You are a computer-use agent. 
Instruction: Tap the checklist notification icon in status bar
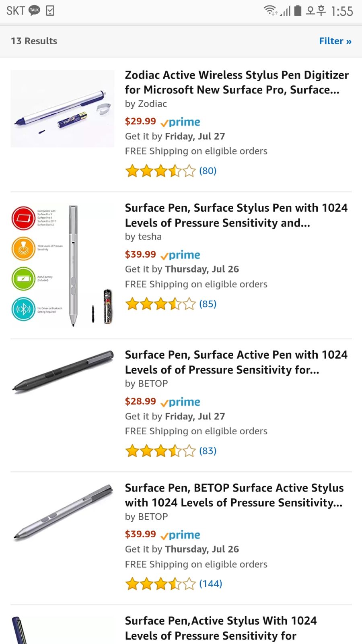tap(50, 10)
